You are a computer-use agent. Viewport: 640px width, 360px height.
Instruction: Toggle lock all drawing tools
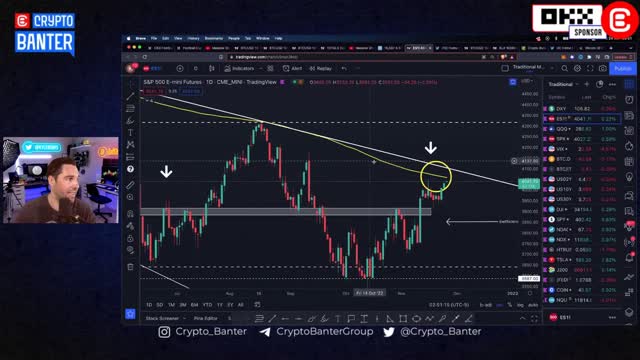click(130, 238)
